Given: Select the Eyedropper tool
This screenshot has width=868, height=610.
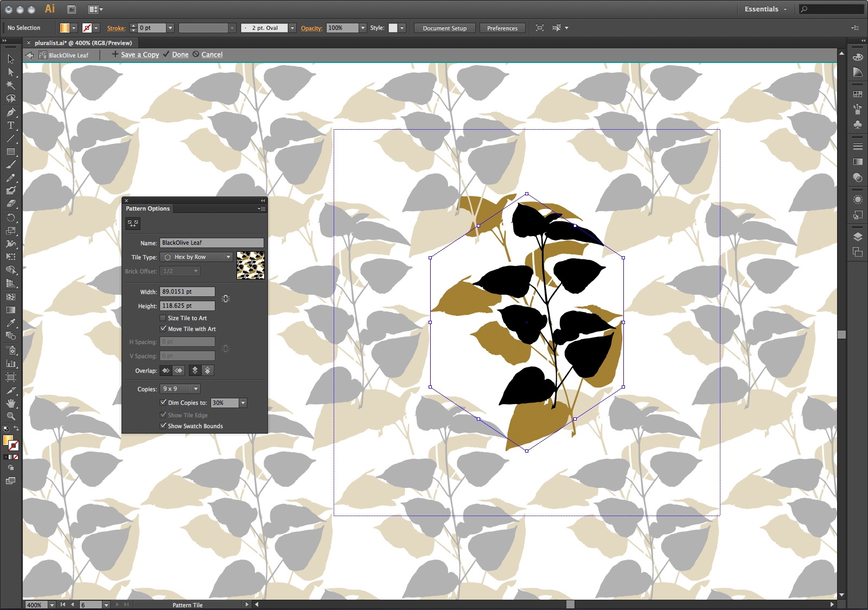Looking at the screenshot, I should (11, 323).
